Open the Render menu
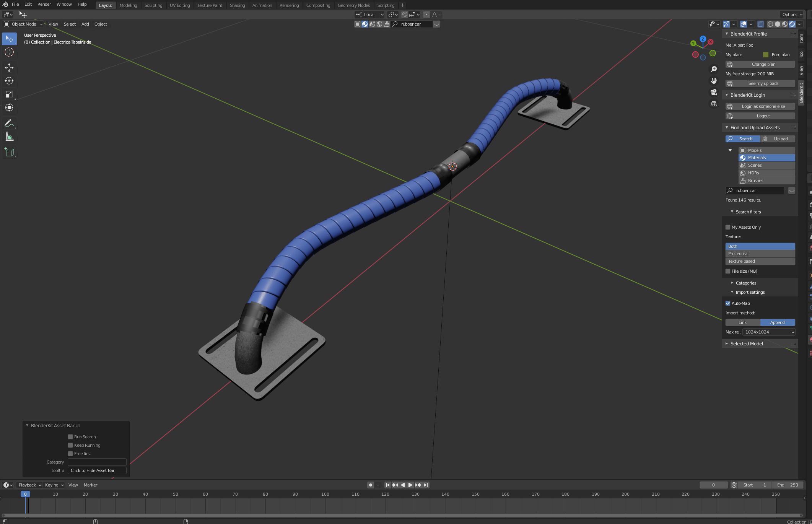Image resolution: width=812 pixels, height=524 pixels. tap(44, 4)
